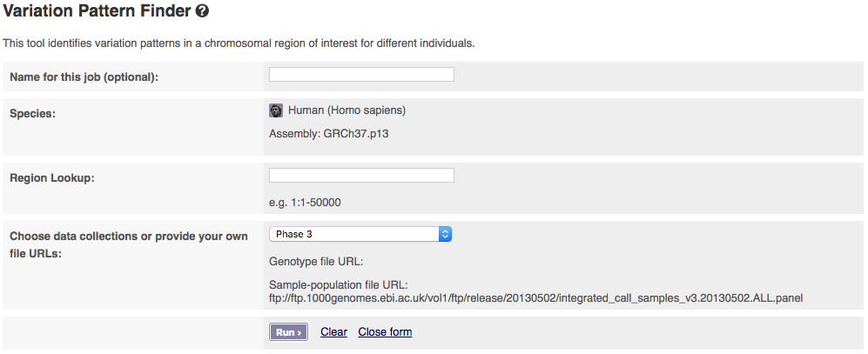The width and height of the screenshot is (868, 354).
Task: Open the Phase 3 data collection dropdown
Action: pos(360,234)
